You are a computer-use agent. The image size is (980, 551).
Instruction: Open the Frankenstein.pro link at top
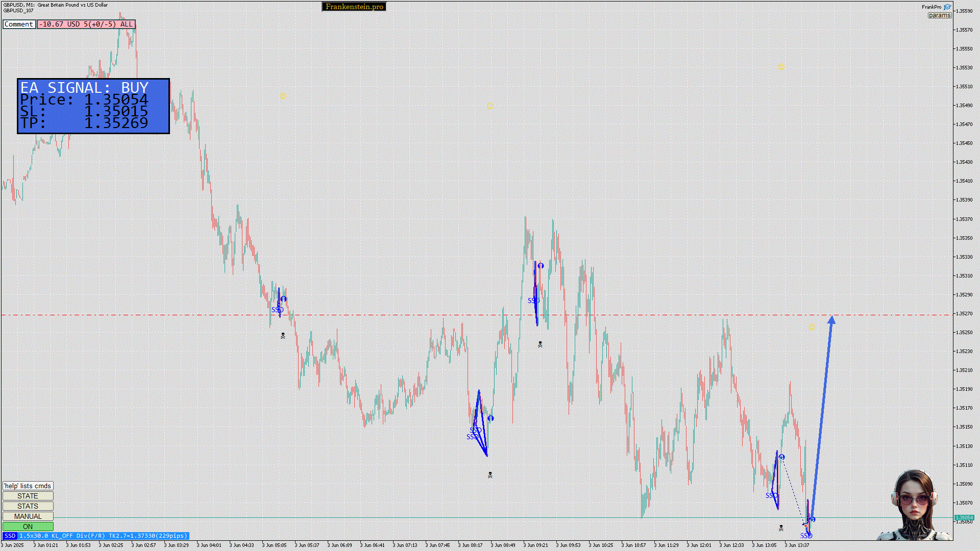pyautogui.click(x=354, y=7)
